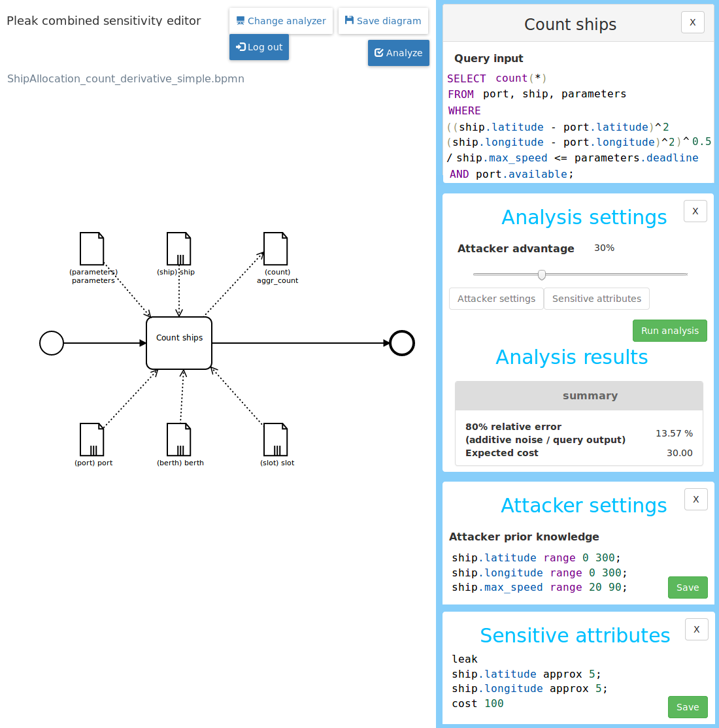Image resolution: width=719 pixels, height=728 pixels.
Task: Click the berth data store icon
Action: click(x=178, y=439)
